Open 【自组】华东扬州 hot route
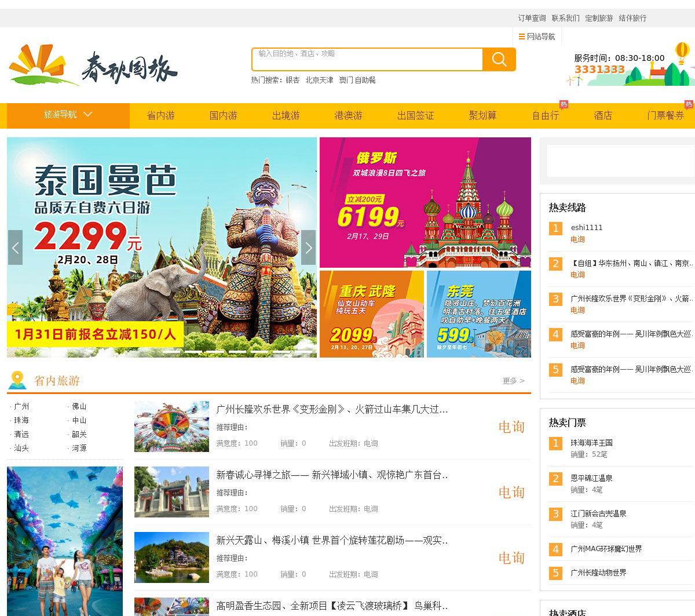Image resolution: width=695 pixels, height=616 pixels. pyautogui.click(x=632, y=263)
